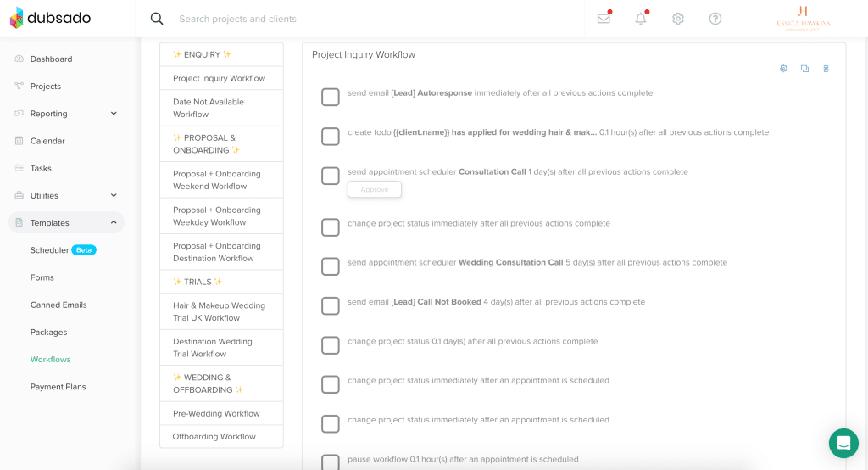The image size is (868, 470).
Task: Select Proposal + Onboarding Weekday Workflow
Action: coord(221,216)
